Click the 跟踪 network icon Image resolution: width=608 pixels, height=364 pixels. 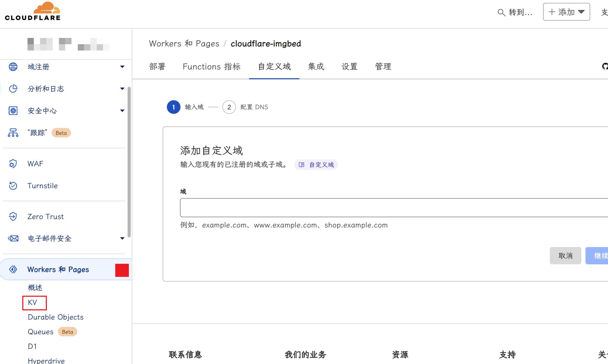(13, 133)
